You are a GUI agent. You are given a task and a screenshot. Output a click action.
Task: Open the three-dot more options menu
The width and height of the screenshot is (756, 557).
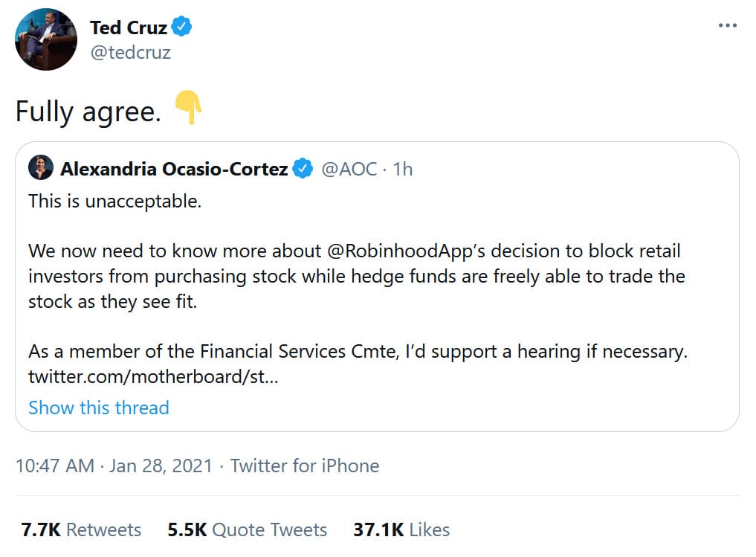pyautogui.click(x=727, y=25)
